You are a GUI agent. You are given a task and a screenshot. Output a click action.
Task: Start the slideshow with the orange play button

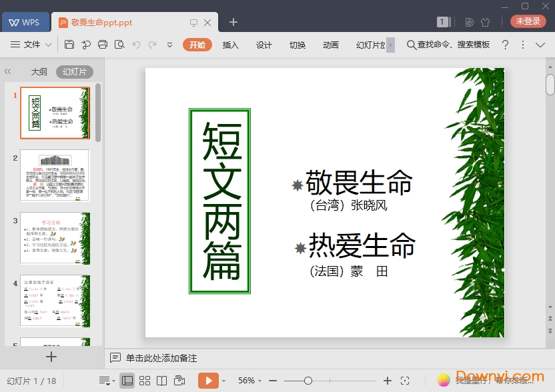tap(209, 380)
